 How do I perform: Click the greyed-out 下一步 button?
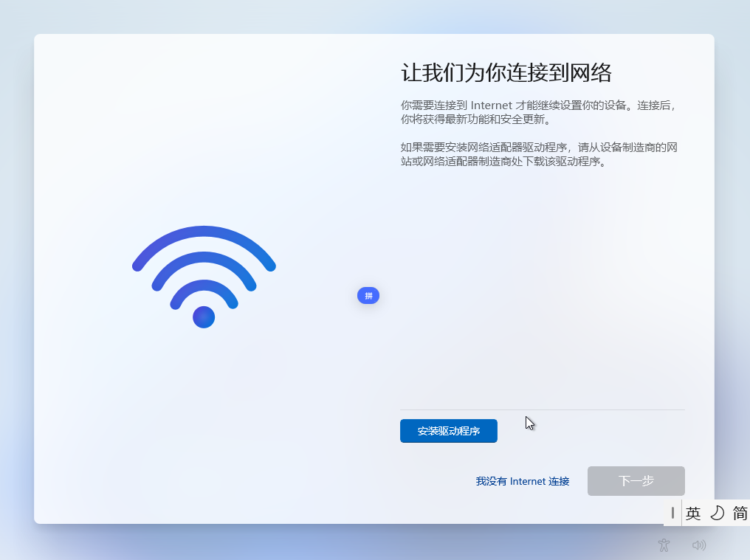636,480
